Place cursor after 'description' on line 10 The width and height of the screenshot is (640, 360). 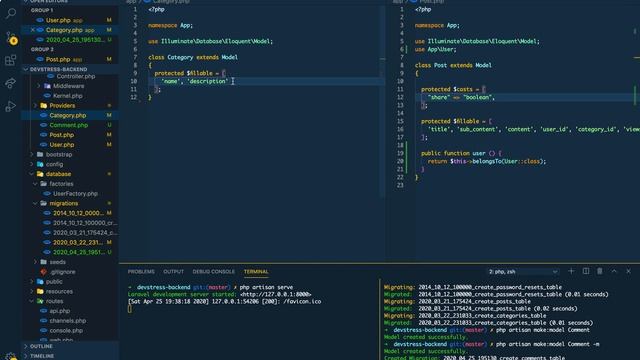[229, 81]
